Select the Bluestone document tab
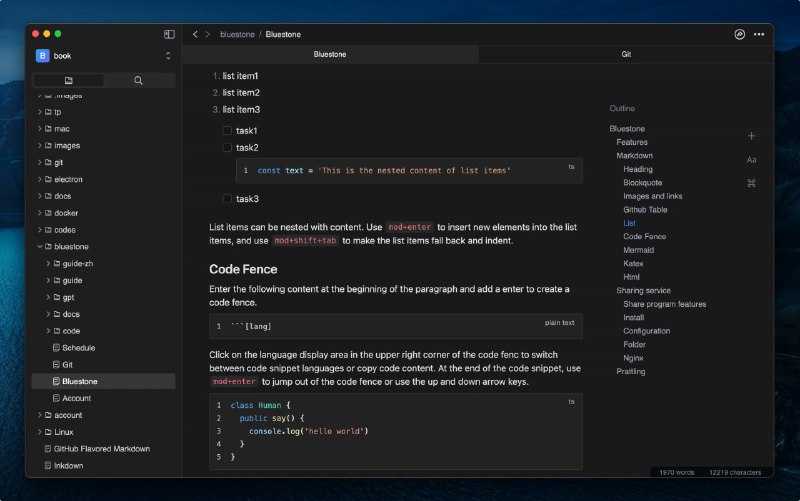This screenshot has height=501, width=800. (330, 54)
